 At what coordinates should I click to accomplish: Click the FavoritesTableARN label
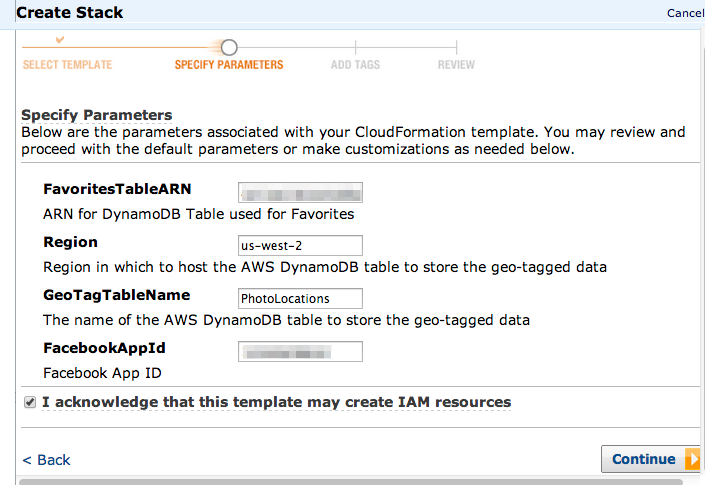tap(117, 189)
